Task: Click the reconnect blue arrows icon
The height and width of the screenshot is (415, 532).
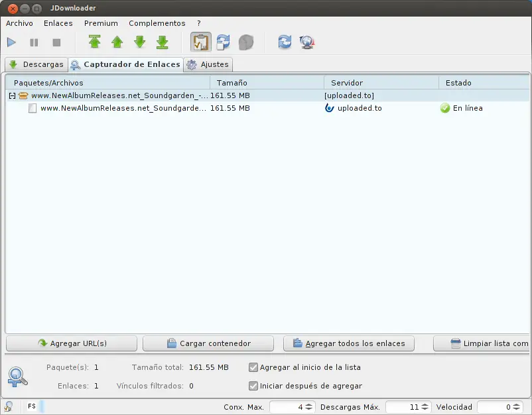Action: coord(285,42)
